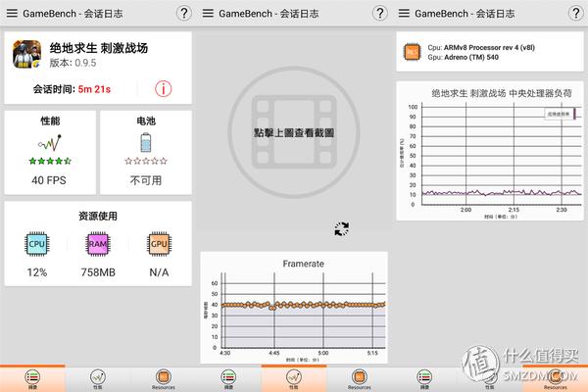Click the CPU load chart title text
The height and width of the screenshot is (392, 588).
(x=502, y=93)
